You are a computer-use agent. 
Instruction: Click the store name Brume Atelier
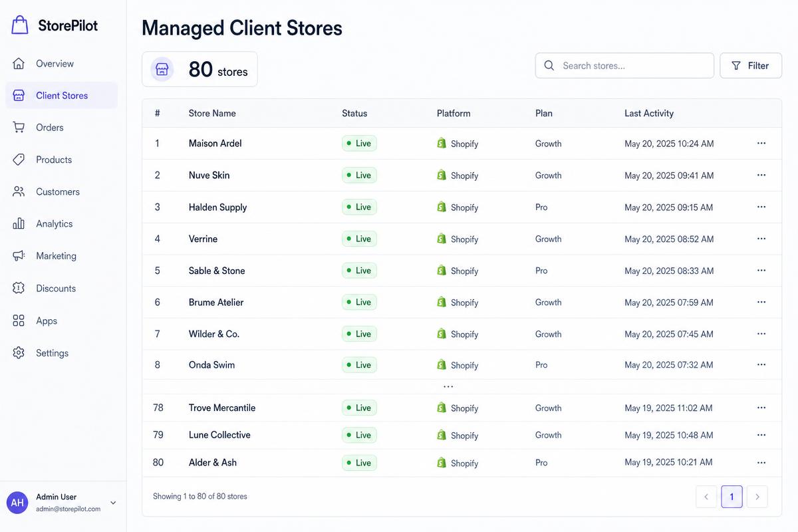click(x=216, y=302)
